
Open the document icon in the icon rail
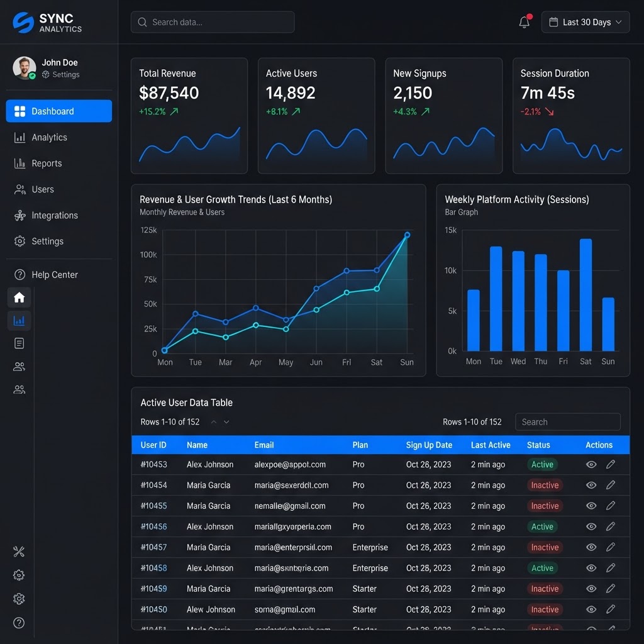(x=19, y=343)
